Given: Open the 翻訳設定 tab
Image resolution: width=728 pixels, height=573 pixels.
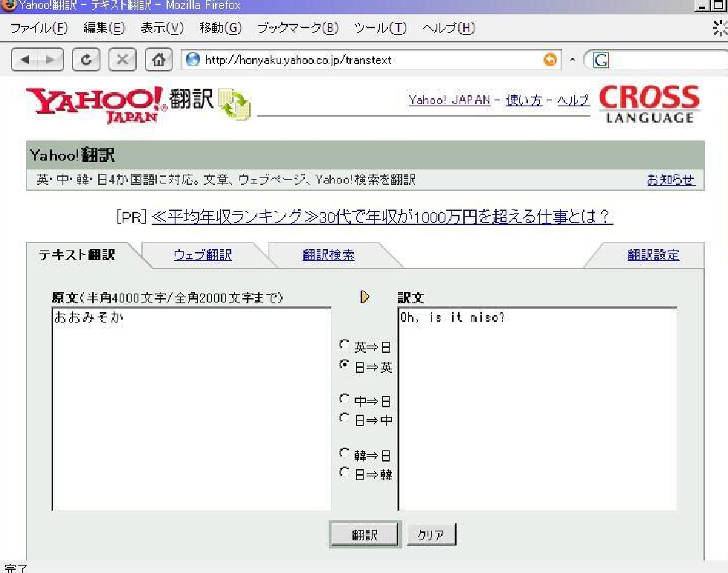Looking at the screenshot, I should point(653,255).
